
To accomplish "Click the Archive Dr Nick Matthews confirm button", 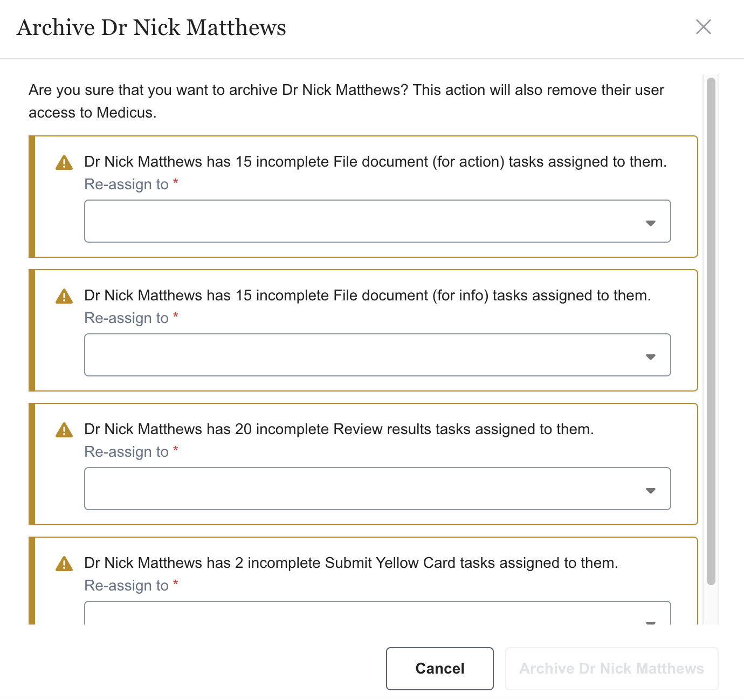I will (611, 669).
